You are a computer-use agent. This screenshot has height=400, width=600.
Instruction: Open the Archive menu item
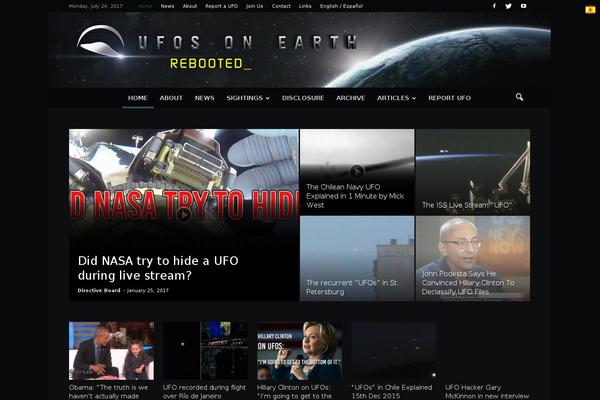(350, 98)
